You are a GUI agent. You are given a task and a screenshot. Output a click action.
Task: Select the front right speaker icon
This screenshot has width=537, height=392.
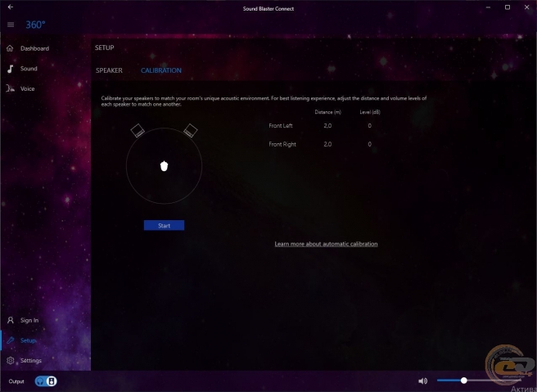[191, 130]
